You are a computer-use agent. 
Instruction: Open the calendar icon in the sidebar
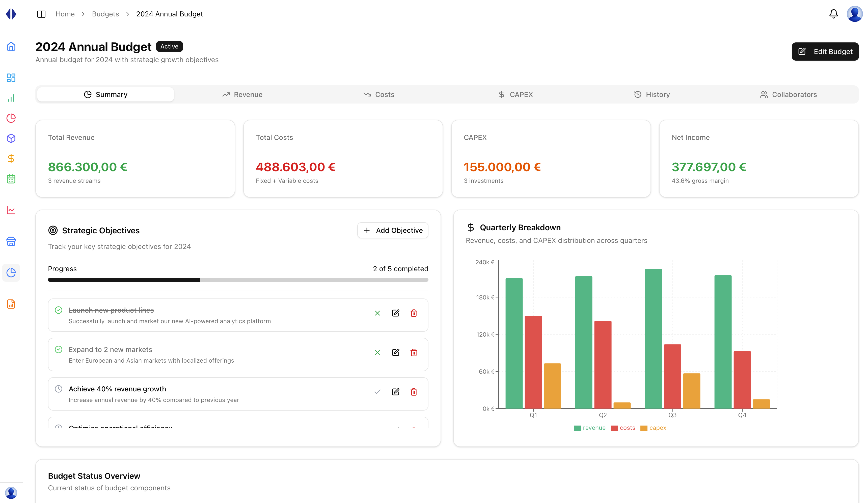(x=11, y=179)
